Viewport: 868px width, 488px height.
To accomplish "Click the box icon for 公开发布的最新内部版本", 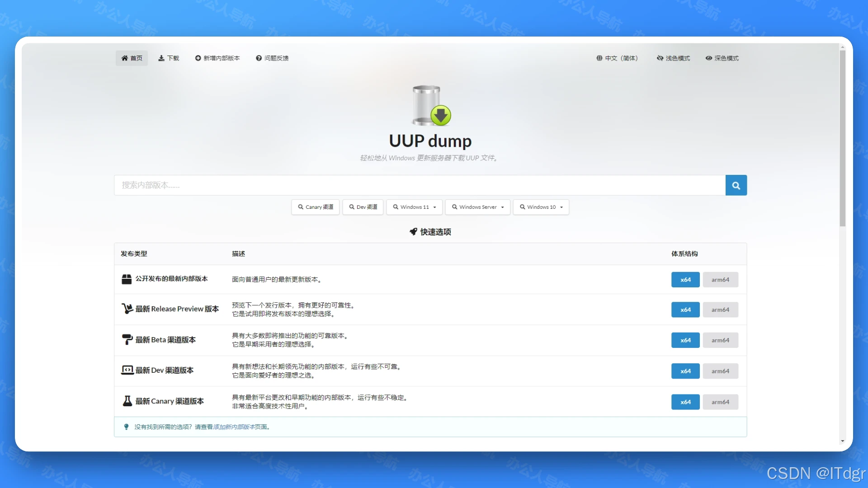I will point(127,279).
